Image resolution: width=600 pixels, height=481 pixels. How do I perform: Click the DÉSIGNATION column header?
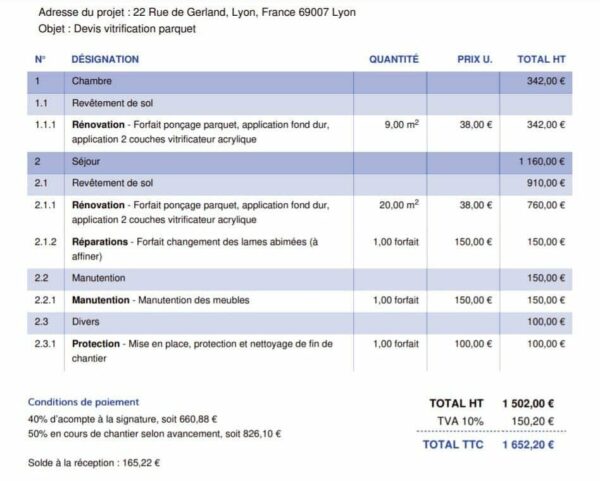105,59
